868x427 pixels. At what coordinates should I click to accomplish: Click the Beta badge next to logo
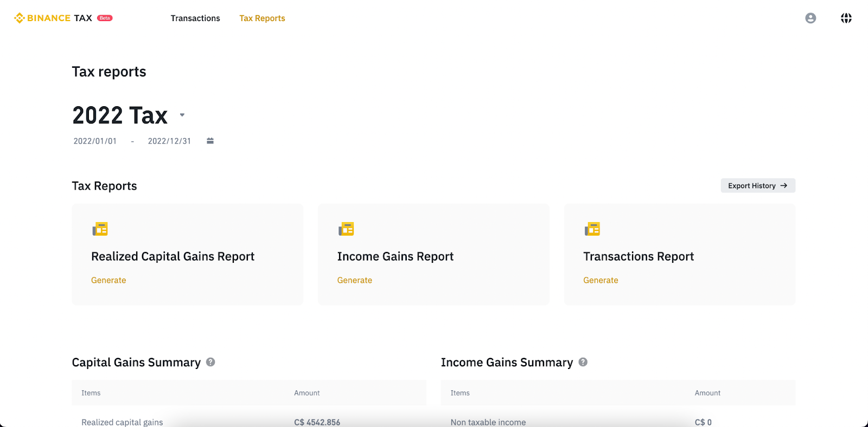(x=105, y=18)
